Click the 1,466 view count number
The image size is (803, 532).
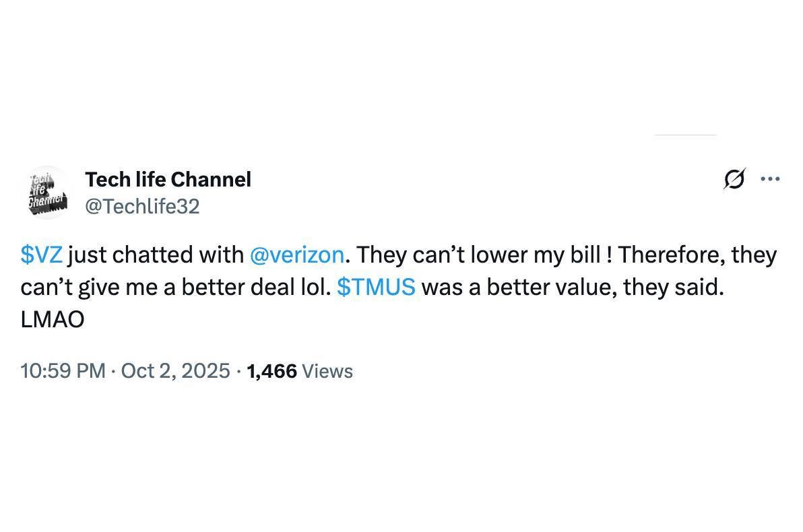[271, 371]
